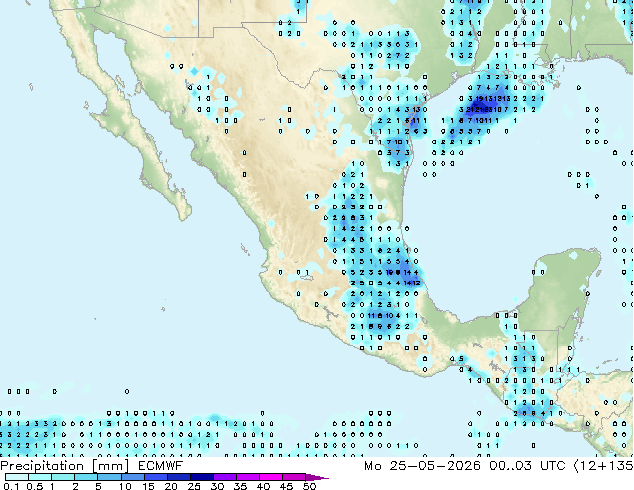Click the 0.1–0.5 mm legend color cell
634x490 pixels.
coord(17,477)
